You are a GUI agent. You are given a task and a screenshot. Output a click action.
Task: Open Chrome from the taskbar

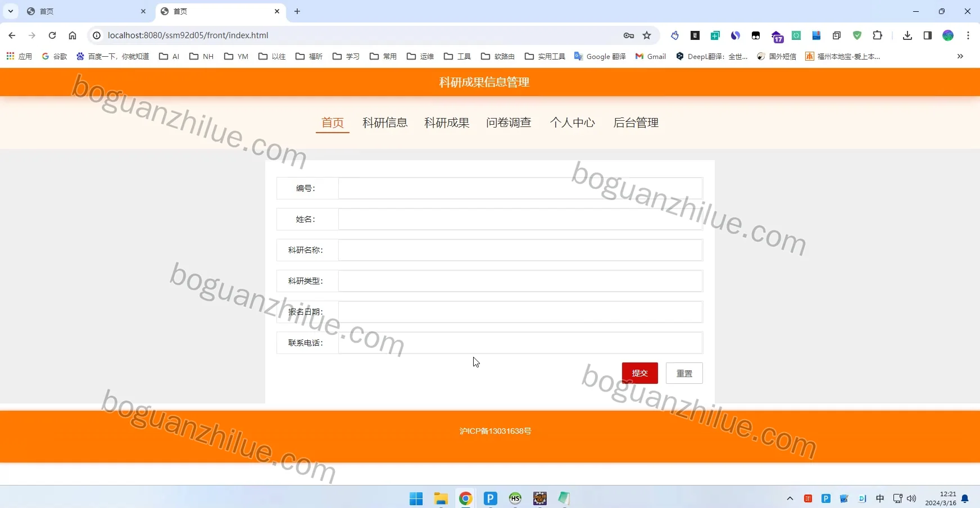[466, 498]
